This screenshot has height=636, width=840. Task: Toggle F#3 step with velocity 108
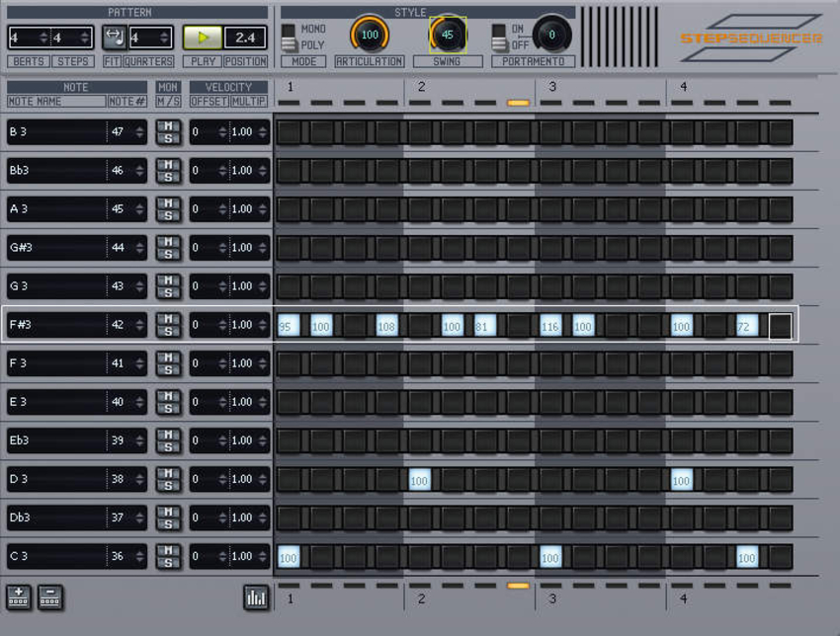[x=386, y=326]
